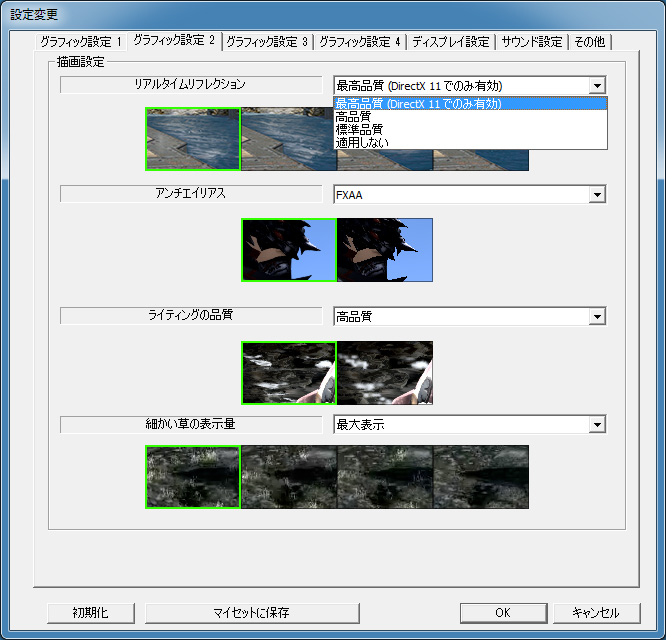
Task: Expand the ライティングの品質 dropdown
Action: click(x=470, y=316)
